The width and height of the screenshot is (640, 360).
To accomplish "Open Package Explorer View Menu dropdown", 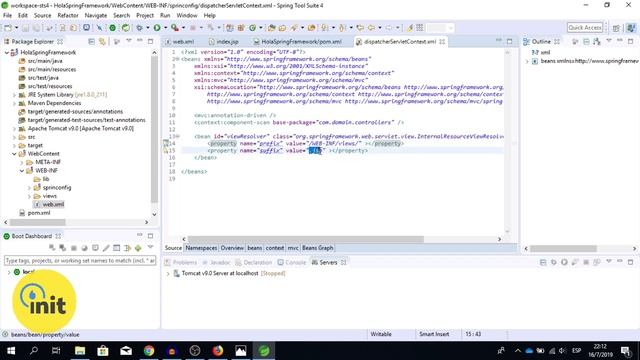I will click(129, 41).
